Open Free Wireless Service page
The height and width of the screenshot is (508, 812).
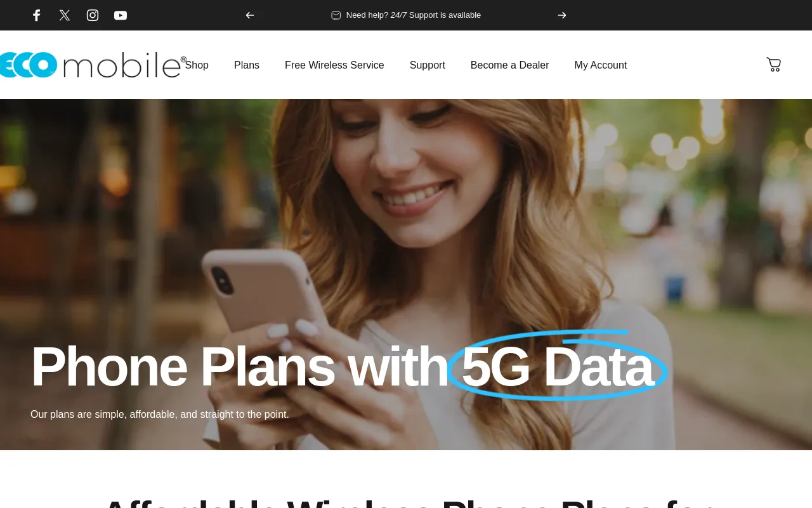(334, 65)
